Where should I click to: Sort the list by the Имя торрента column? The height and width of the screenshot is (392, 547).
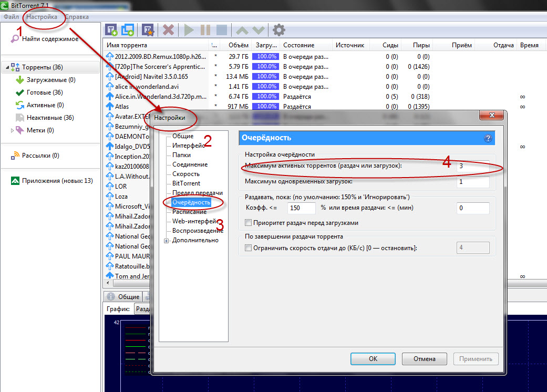coord(156,45)
